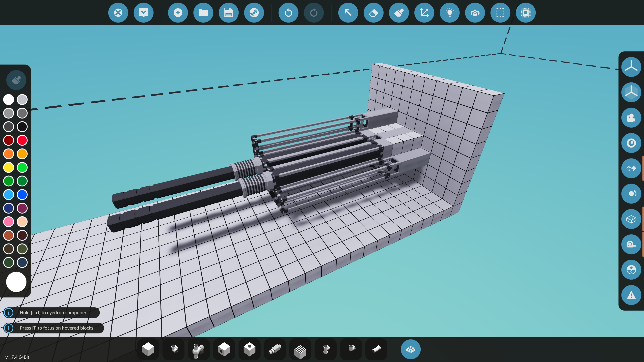Open the load vehicle folder icon
Image resolution: width=644 pixels, height=362 pixels.
pos(203,13)
